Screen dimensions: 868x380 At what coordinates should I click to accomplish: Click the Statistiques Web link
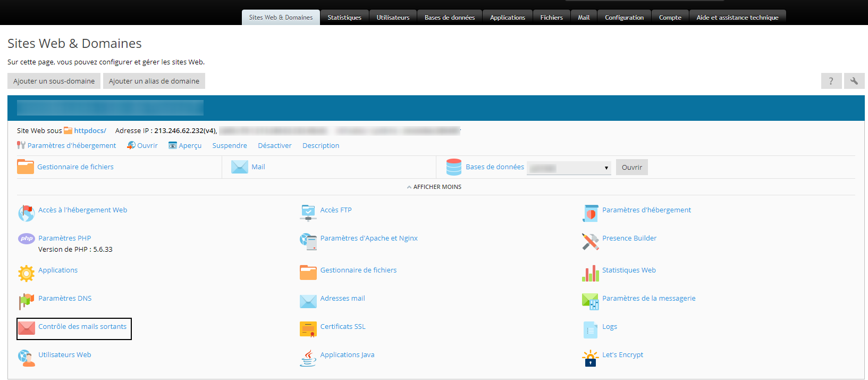pyautogui.click(x=629, y=270)
